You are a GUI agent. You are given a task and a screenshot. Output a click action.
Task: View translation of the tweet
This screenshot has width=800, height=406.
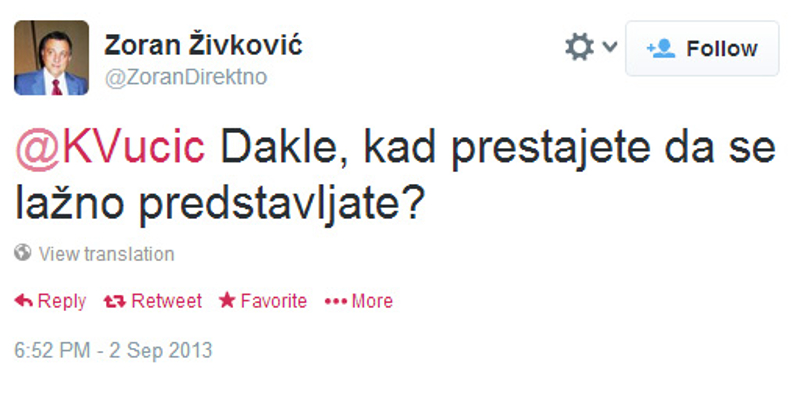(107, 253)
